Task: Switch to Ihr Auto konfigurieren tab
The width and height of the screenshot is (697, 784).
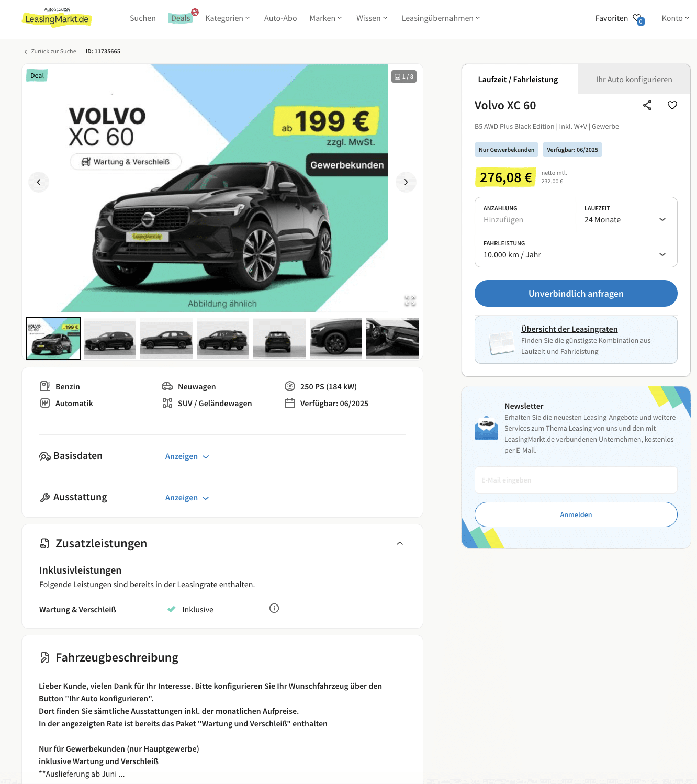Action: tap(634, 79)
